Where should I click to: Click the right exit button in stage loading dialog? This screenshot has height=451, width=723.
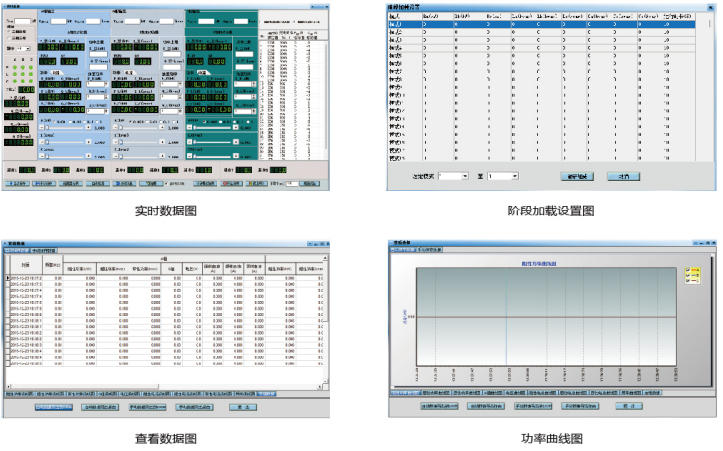pyautogui.click(x=623, y=175)
